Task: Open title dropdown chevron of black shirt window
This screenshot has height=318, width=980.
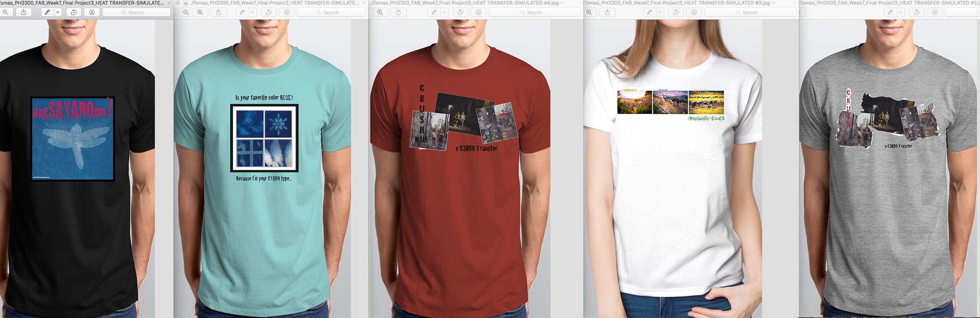Action: (169, 3)
